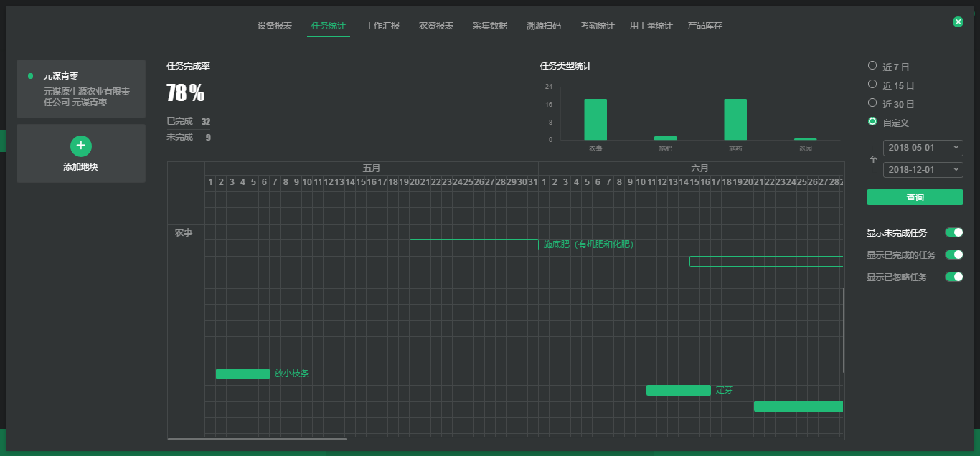Select the 近 30 日 radio button

coord(872,103)
